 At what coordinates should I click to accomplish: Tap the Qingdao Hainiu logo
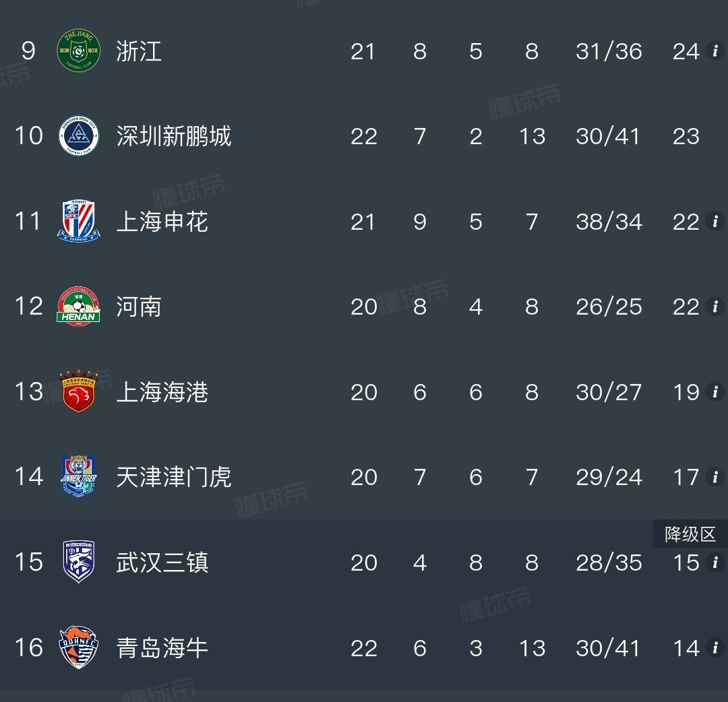[78, 647]
